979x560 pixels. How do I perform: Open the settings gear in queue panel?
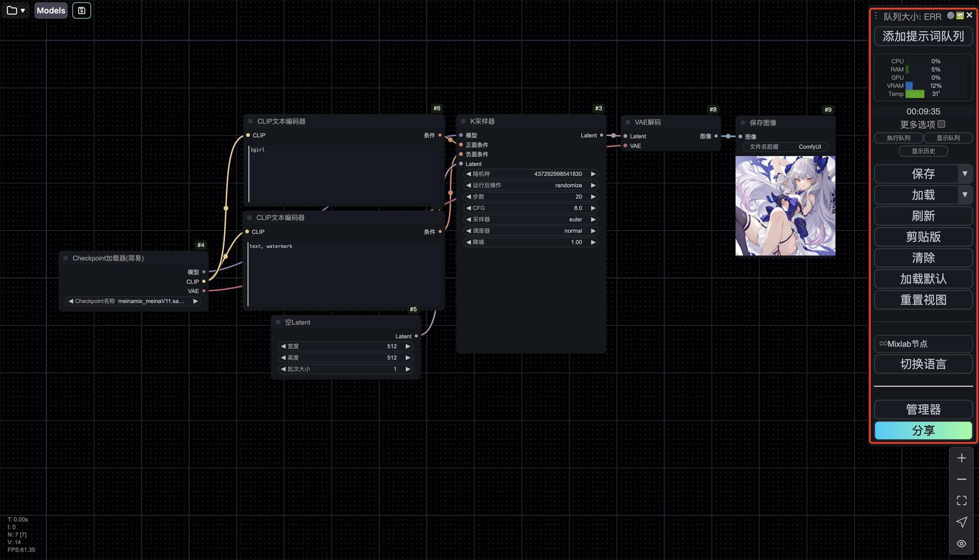[x=950, y=16]
